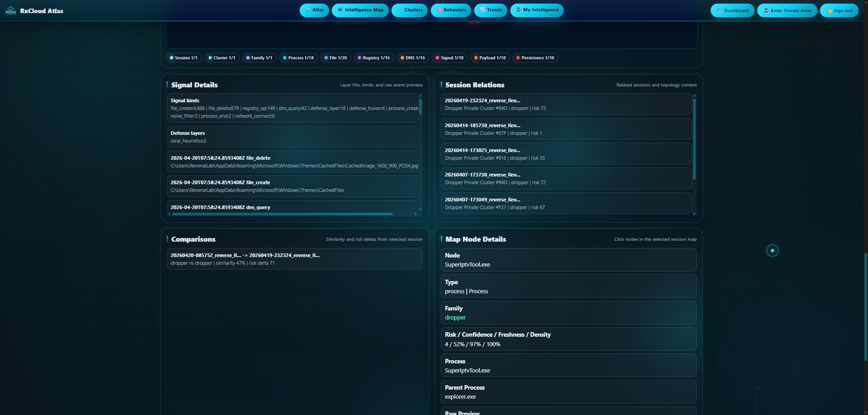Viewport: 868px width, 415px height.
Task: Toggle the Persistence 1/10 legend chip
Action: [x=535, y=58]
